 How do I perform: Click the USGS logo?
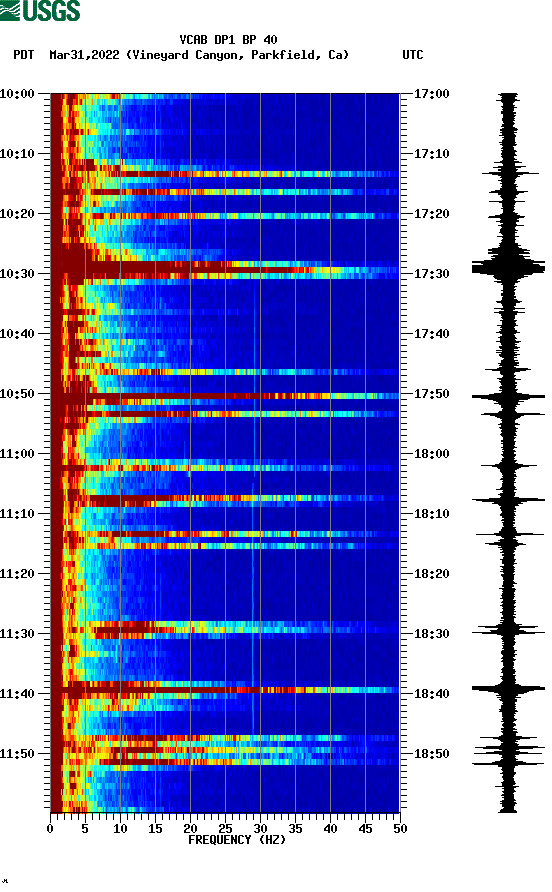coord(40,10)
